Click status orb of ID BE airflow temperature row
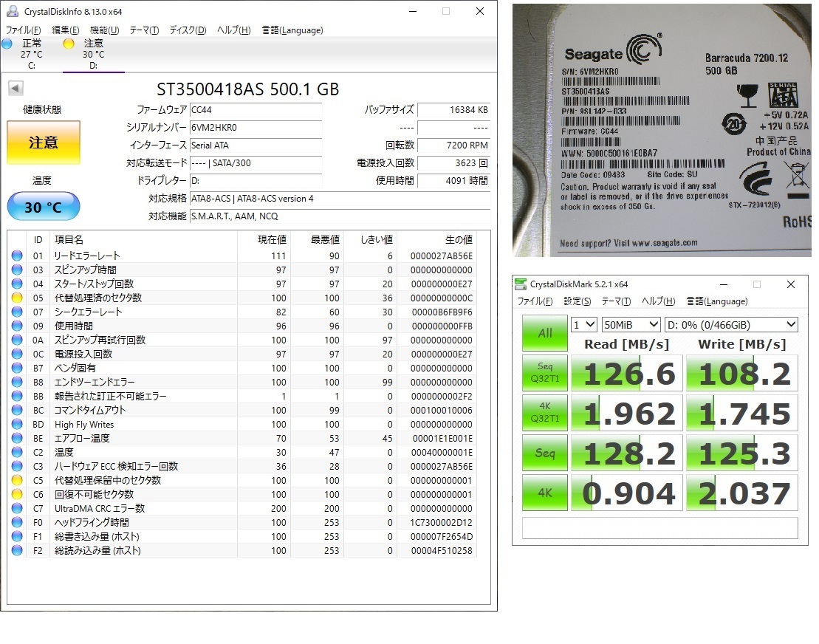This screenshot has width=819, height=644. [x=17, y=438]
